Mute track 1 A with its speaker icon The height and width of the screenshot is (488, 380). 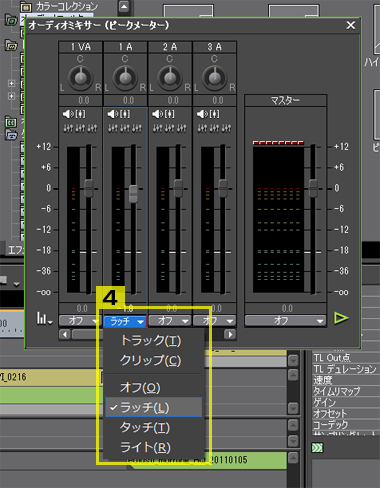113,114
